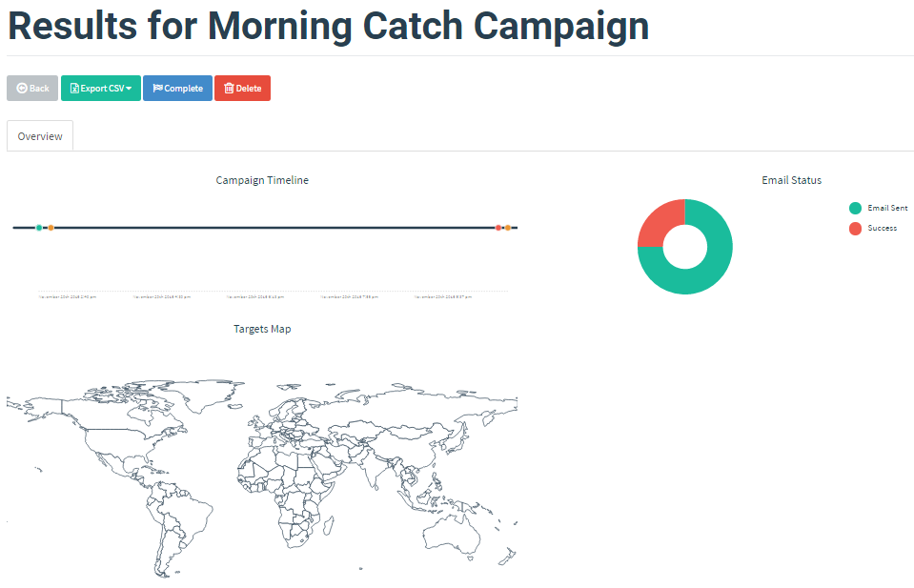Switch to the Overview tab

40,136
